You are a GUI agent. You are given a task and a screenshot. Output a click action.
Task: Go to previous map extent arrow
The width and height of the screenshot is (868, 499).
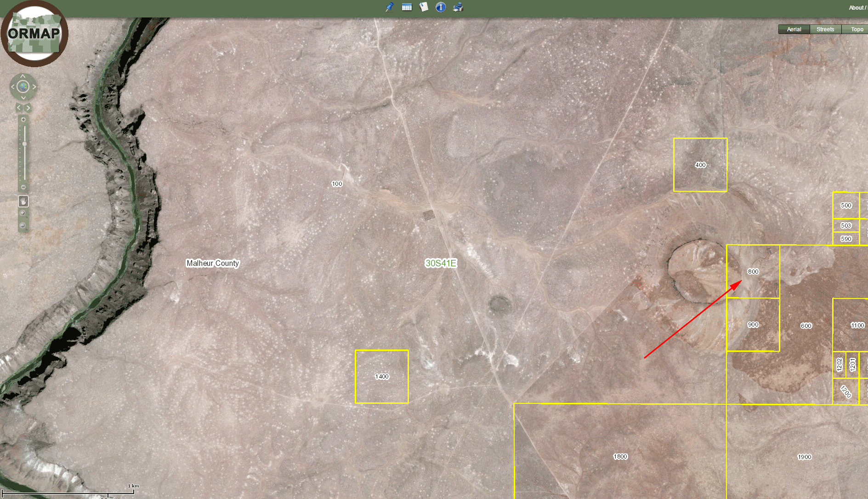(x=19, y=108)
